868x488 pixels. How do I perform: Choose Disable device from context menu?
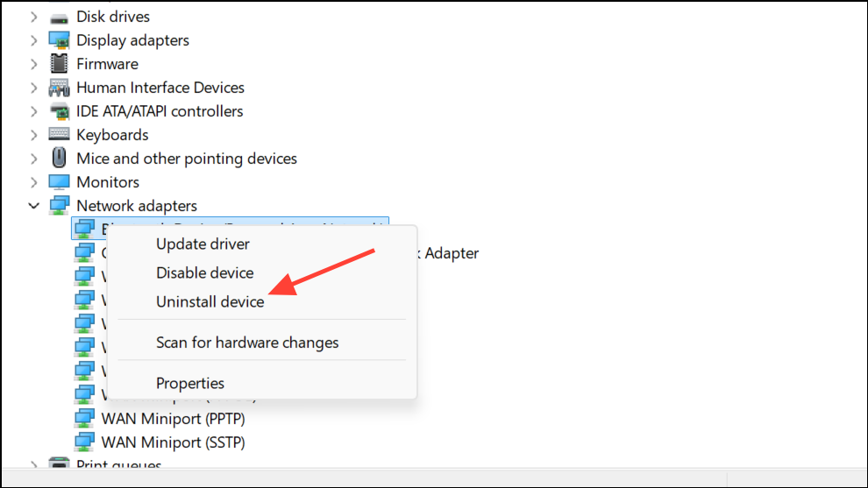click(205, 272)
